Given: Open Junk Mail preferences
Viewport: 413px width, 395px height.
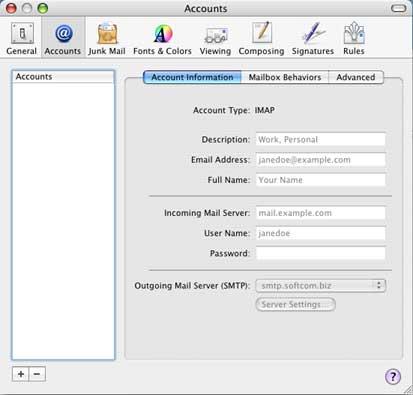Looking at the screenshot, I should tap(107, 39).
